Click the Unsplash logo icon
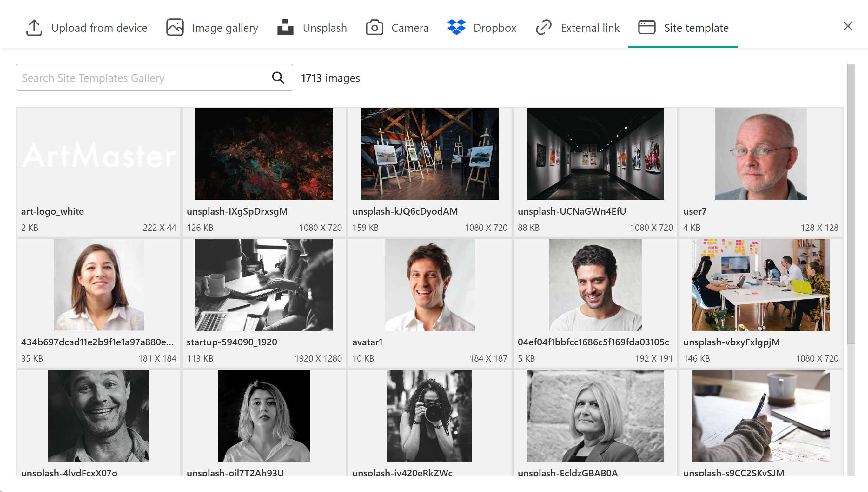The width and height of the screenshot is (868, 492). click(285, 27)
